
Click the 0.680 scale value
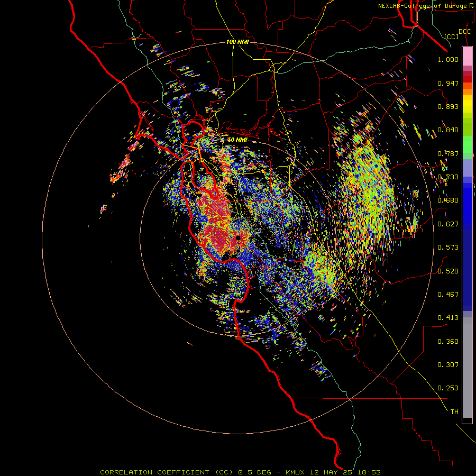click(448, 200)
